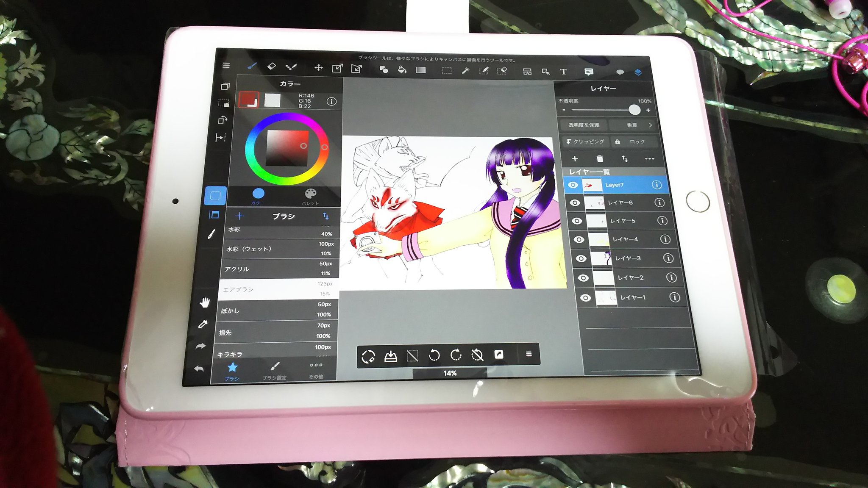This screenshot has width=868, height=488.
Task: Select the Text tool
Action: (x=563, y=72)
